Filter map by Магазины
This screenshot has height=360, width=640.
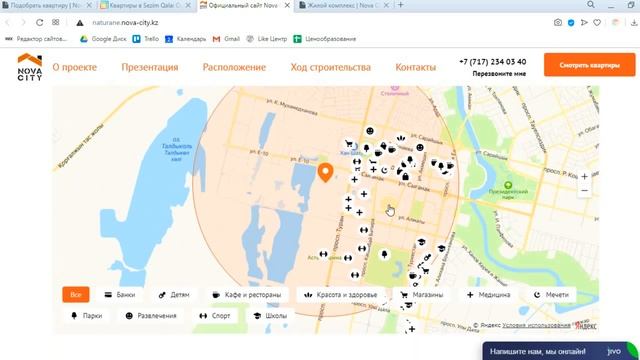click(422, 295)
